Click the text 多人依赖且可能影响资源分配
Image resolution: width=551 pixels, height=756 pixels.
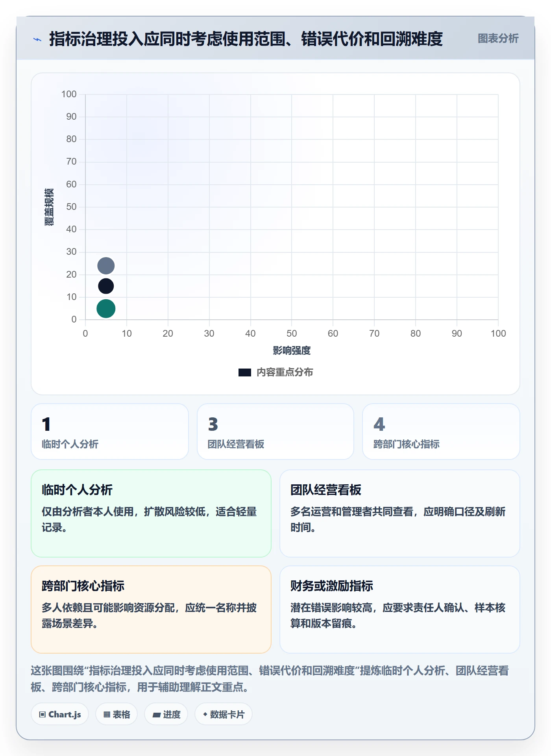point(108,608)
